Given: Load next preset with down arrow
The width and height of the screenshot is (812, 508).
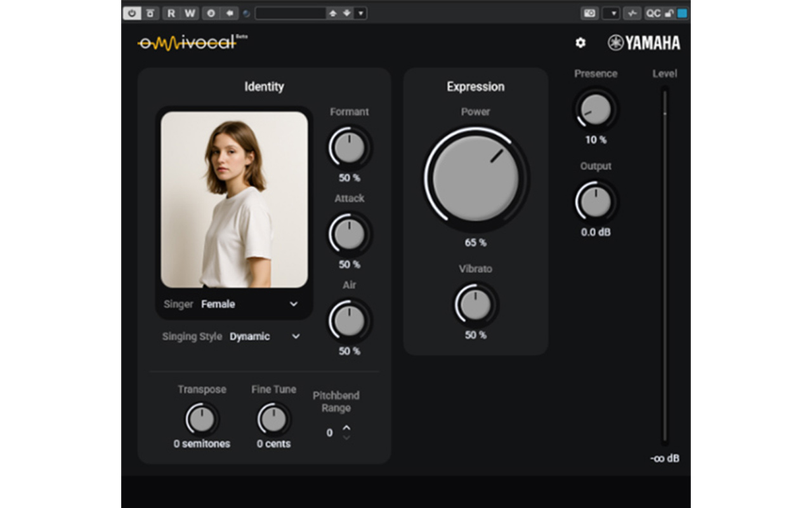Looking at the screenshot, I should coord(346,13).
